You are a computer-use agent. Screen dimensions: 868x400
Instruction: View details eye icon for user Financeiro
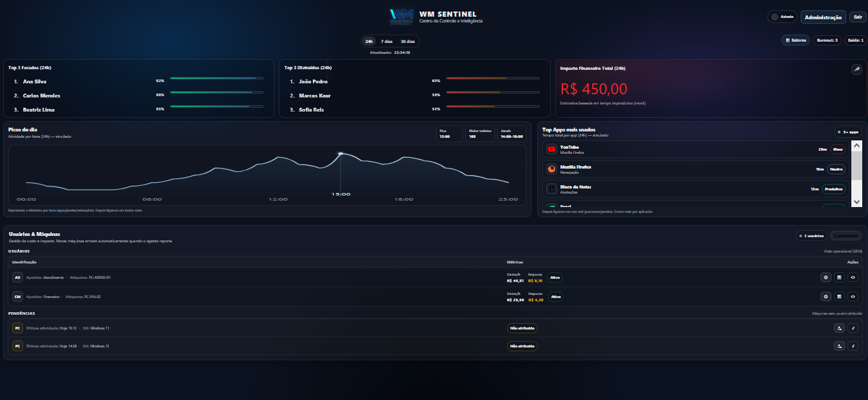tap(853, 296)
